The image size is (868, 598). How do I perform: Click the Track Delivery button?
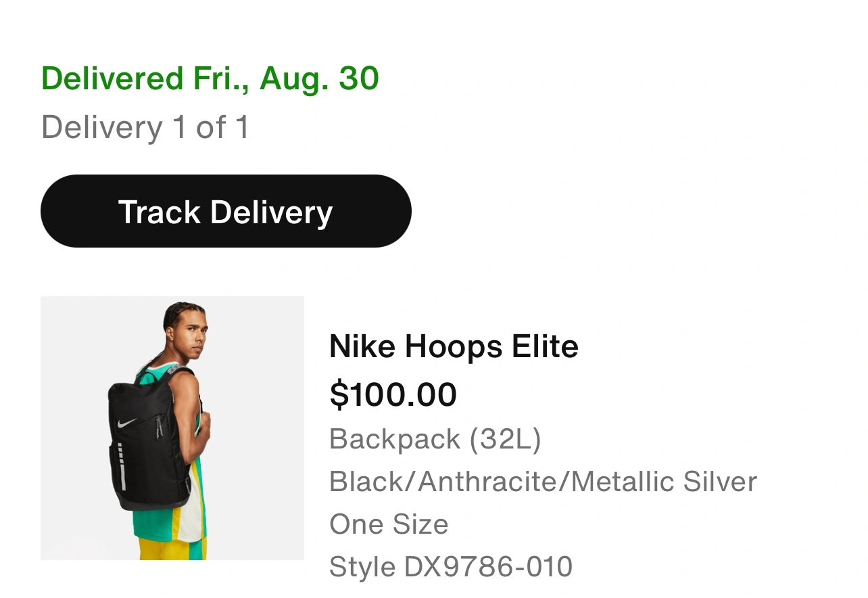(x=226, y=211)
